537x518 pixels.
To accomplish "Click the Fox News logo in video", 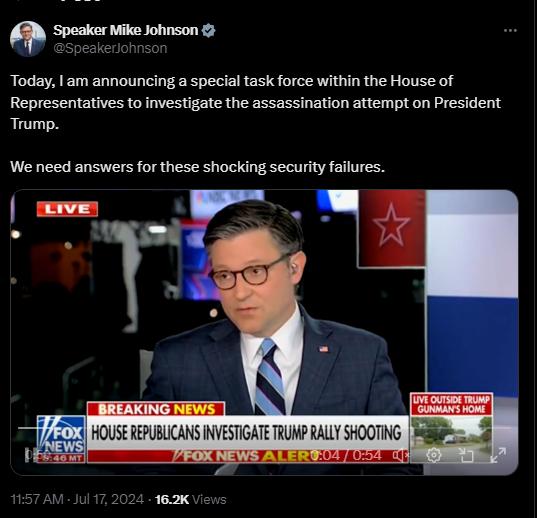I will pos(61,439).
